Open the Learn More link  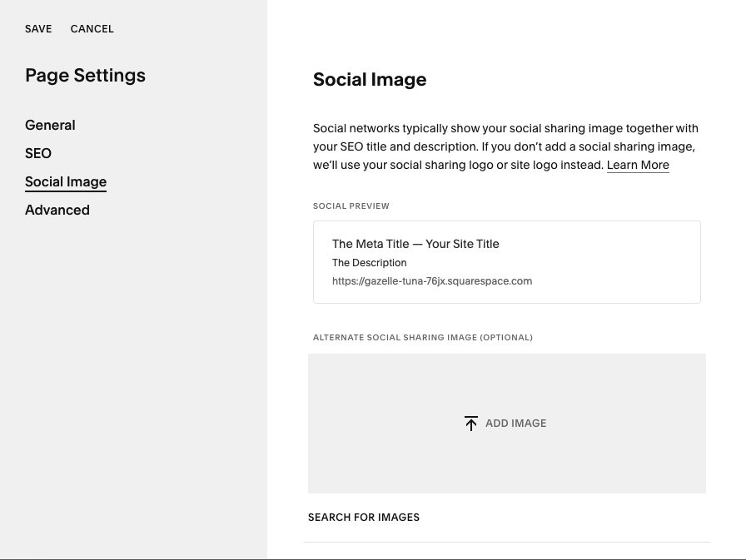point(638,165)
